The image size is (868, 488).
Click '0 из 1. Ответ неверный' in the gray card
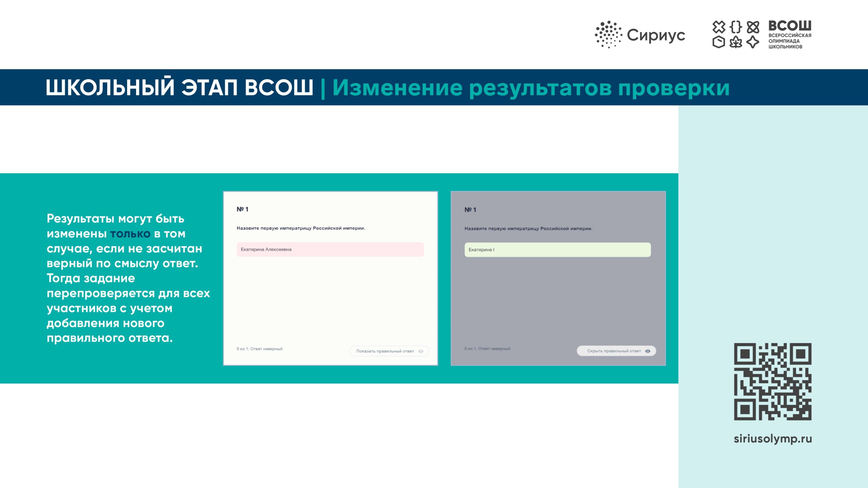click(487, 348)
